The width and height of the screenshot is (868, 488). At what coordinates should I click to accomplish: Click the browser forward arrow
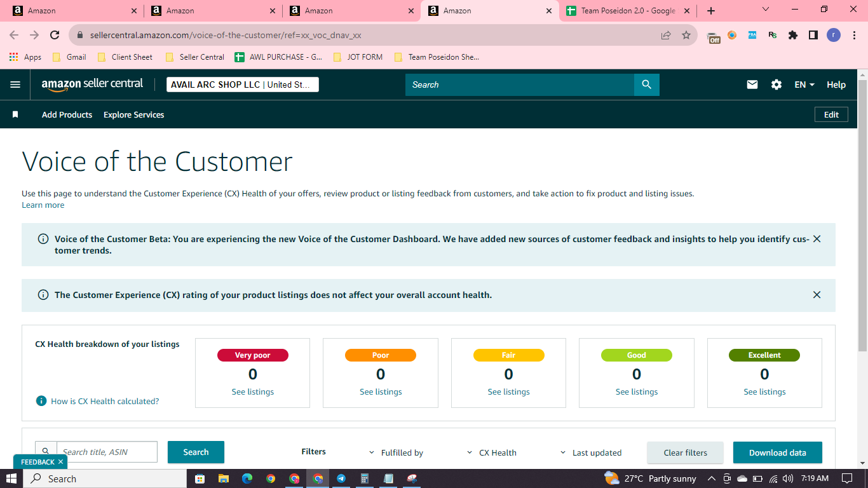[34, 35]
